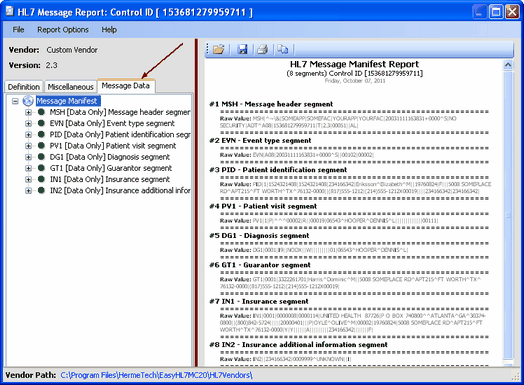Open the Report Options menu
The height and width of the screenshot is (385, 524).
tap(63, 30)
